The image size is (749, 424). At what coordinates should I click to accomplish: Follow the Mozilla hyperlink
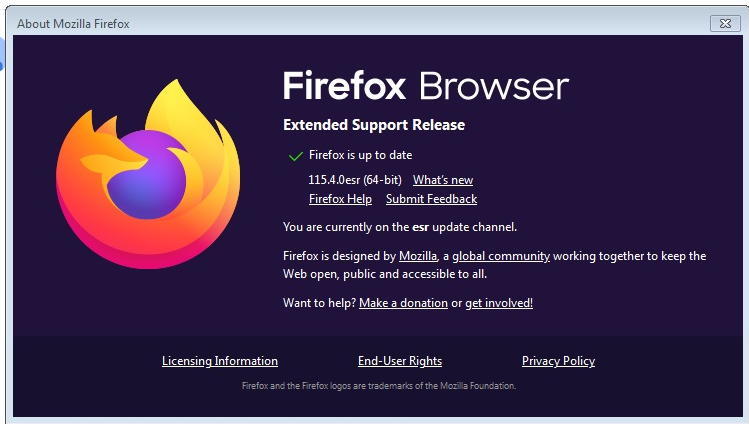pos(418,256)
